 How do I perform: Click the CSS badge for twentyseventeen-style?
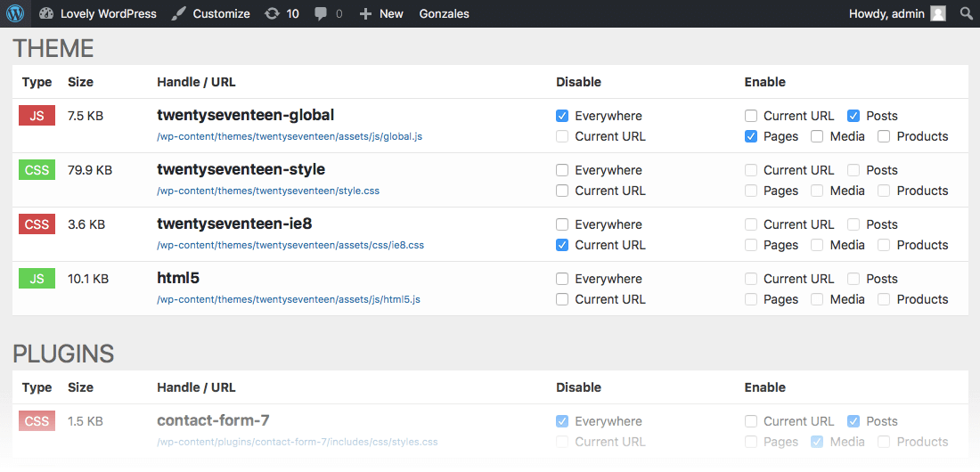click(x=37, y=170)
